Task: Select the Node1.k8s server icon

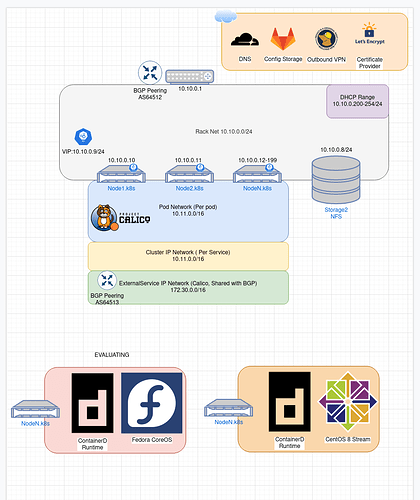Action: pyautogui.click(x=121, y=174)
